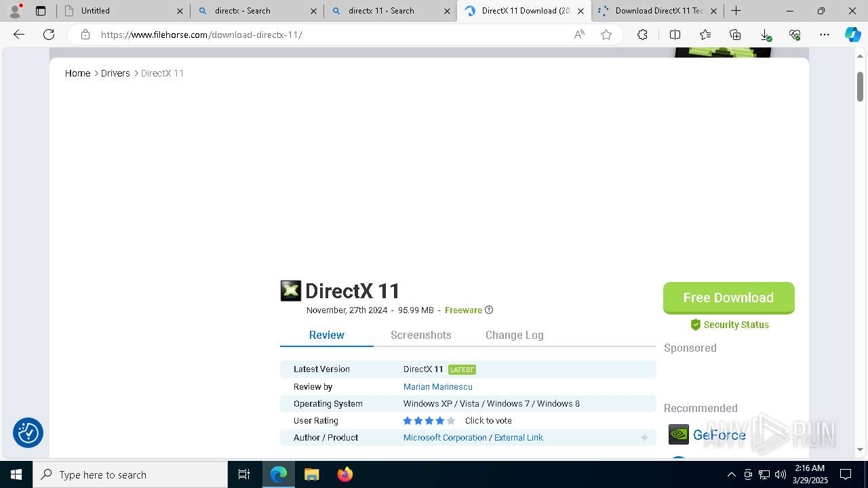The height and width of the screenshot is (488, 868).
Task: Expand Author / Product row plus icon
Action: point(644,437)
